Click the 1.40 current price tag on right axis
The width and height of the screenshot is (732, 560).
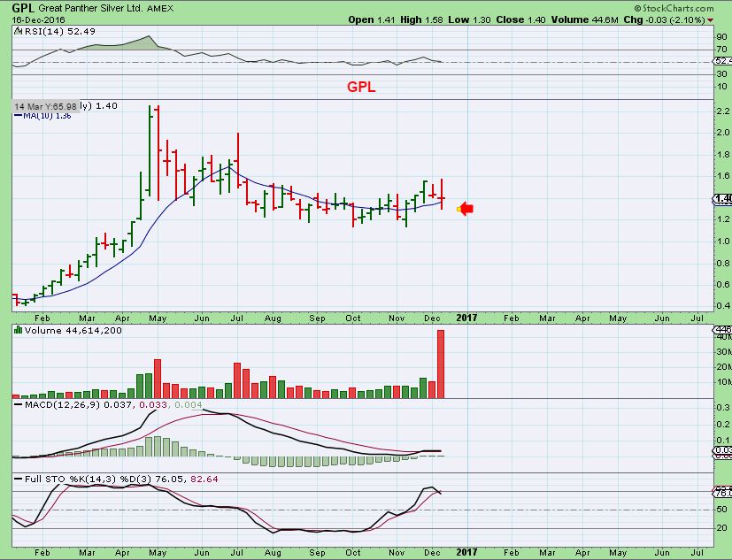722,199
